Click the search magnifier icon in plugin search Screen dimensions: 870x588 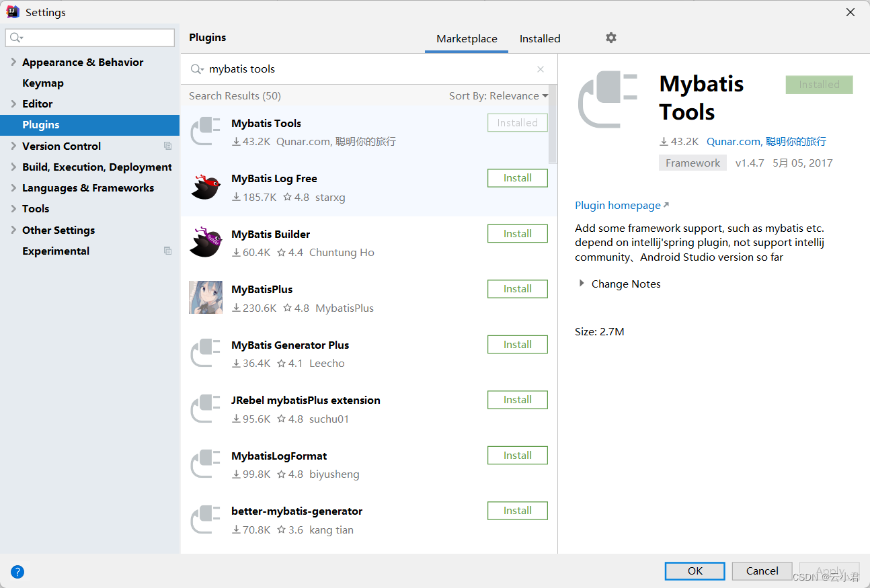[196, 69]
